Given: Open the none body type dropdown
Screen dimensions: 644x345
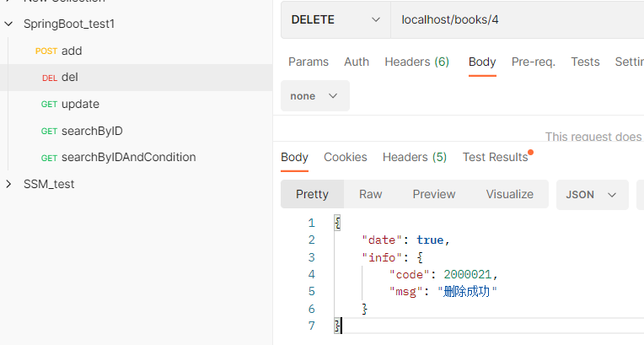Looking at the screenshot, I should 314,96.
